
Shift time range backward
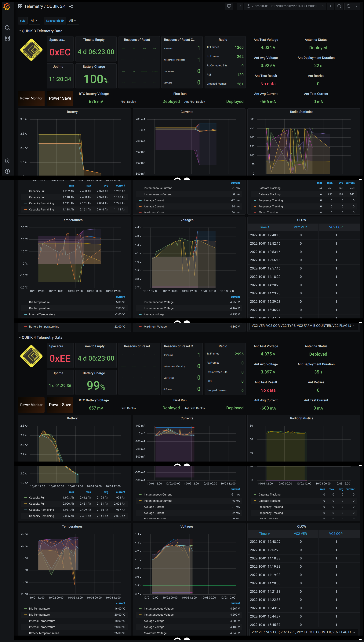[240, 6]
